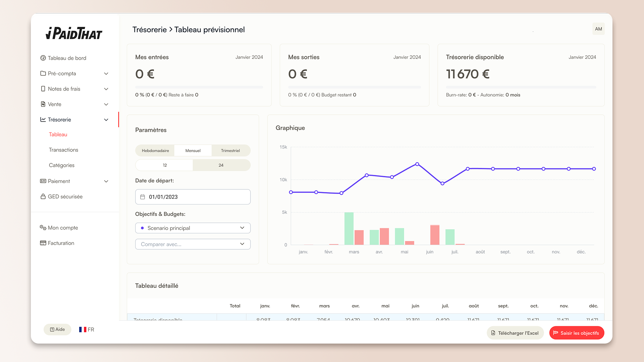Screen dimensions: 644x362
Task: Expand the Paiement menu chevron
Action: pos(106,181)
